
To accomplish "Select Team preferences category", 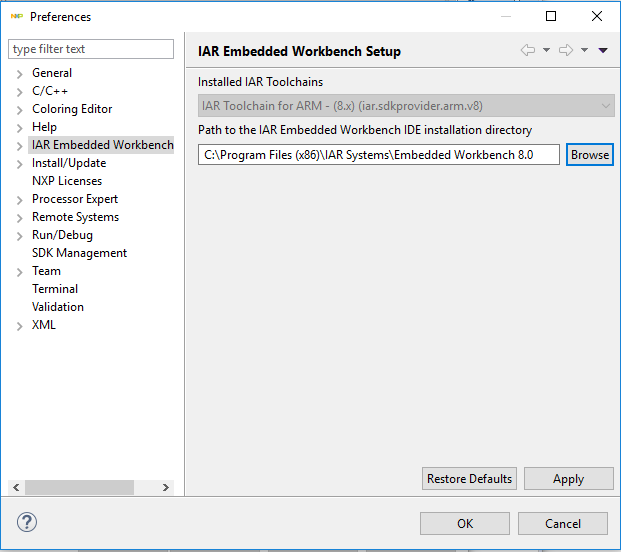I will (46, 271).
